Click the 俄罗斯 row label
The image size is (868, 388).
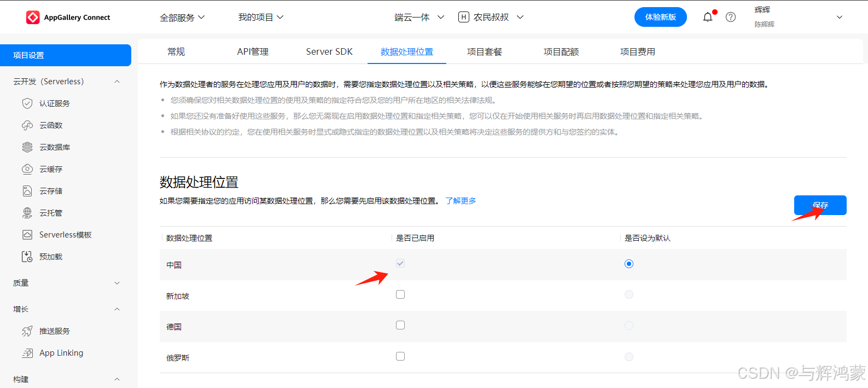click(178, 358)
